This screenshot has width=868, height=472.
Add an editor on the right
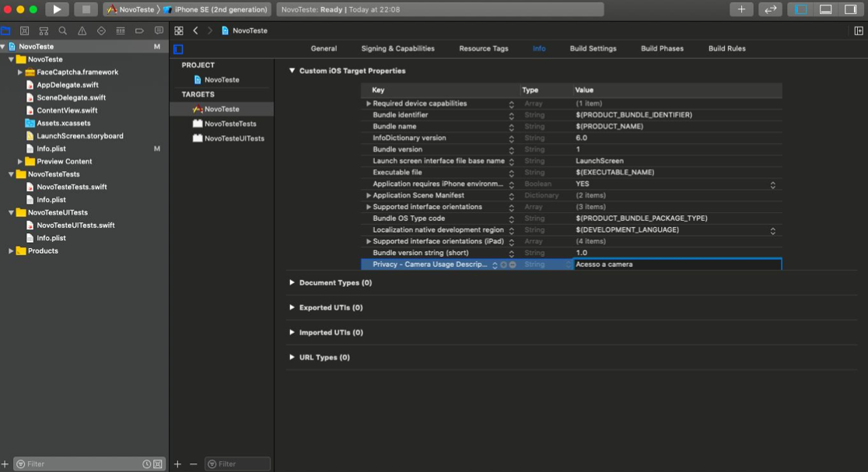pyautogui.click(x=859, y=31)
